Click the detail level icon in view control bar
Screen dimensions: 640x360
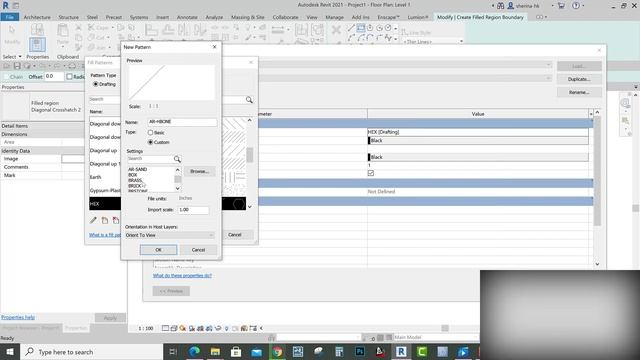pos(165,328)
